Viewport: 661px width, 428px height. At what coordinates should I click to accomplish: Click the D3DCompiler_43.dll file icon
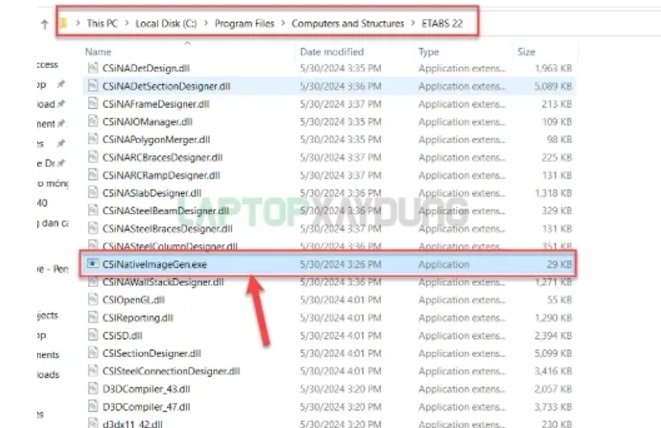coord(93,388)
